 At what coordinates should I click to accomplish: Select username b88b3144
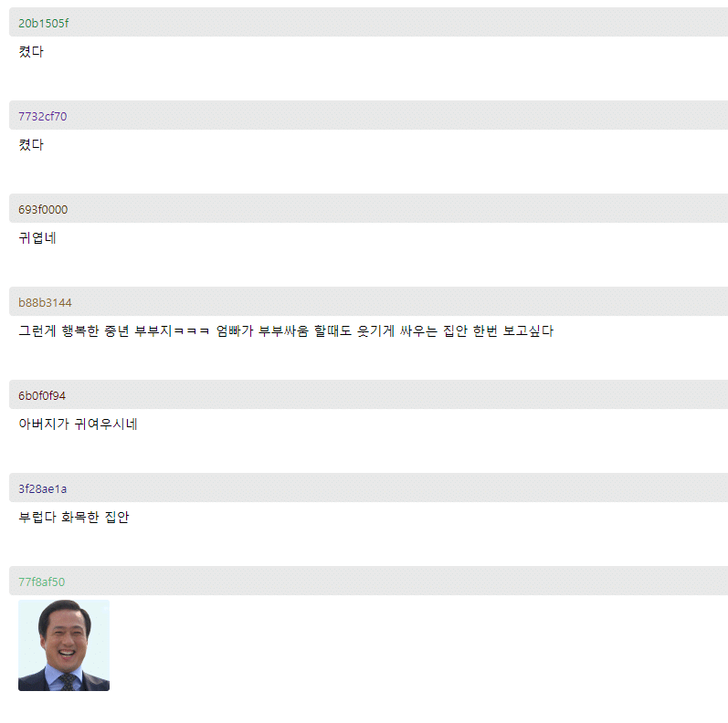click(x=45, y=303)
